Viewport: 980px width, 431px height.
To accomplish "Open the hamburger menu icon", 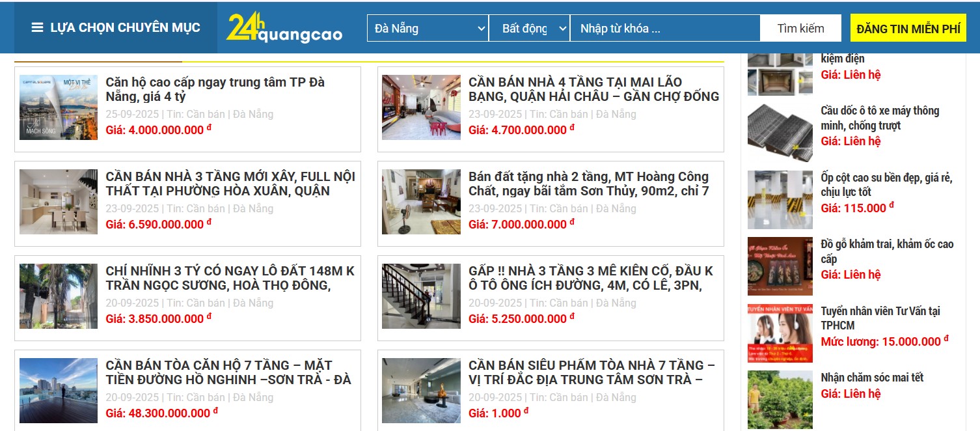I will 38,28.
